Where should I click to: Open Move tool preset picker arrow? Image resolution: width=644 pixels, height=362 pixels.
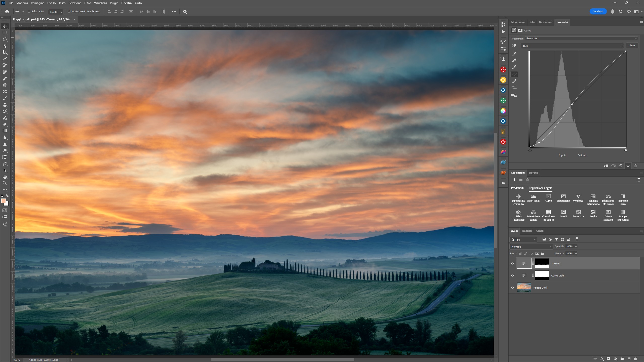(x=23, y=12)
